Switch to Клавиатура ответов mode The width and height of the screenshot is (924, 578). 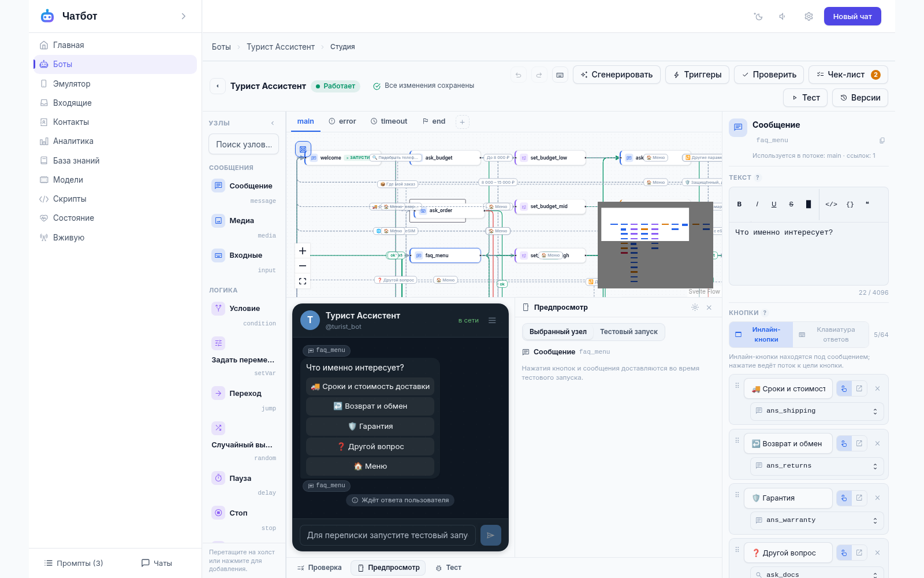(x=830, y=334)
